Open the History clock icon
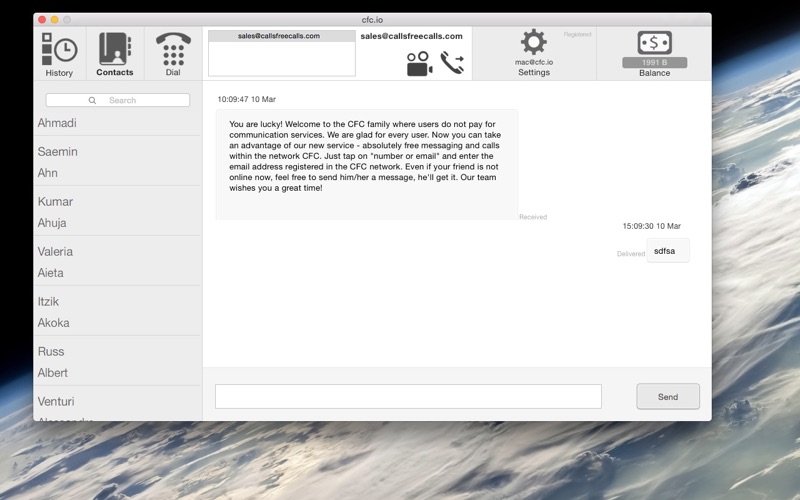This screenshot has height=500, width=800. tap(59, 49)
